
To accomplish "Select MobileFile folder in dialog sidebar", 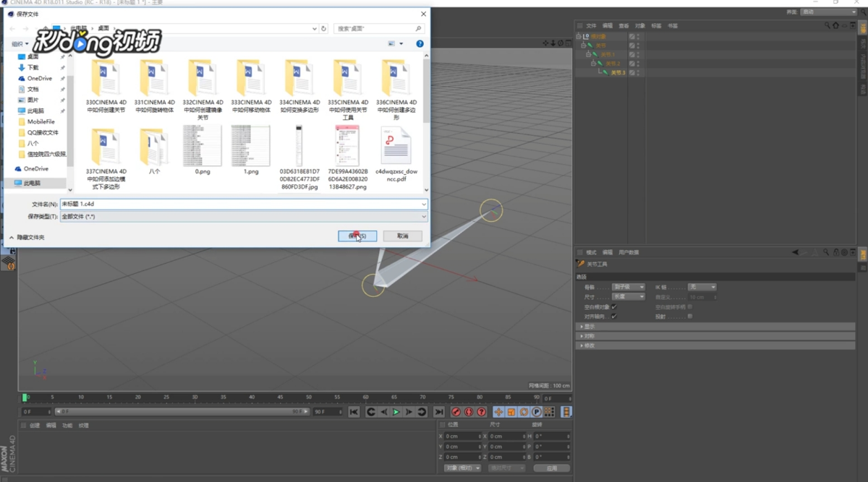I will (41, 121).
